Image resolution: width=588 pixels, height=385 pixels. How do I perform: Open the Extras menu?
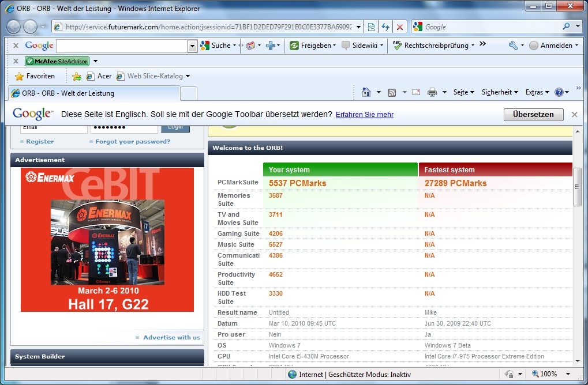(x=537, y=92)
